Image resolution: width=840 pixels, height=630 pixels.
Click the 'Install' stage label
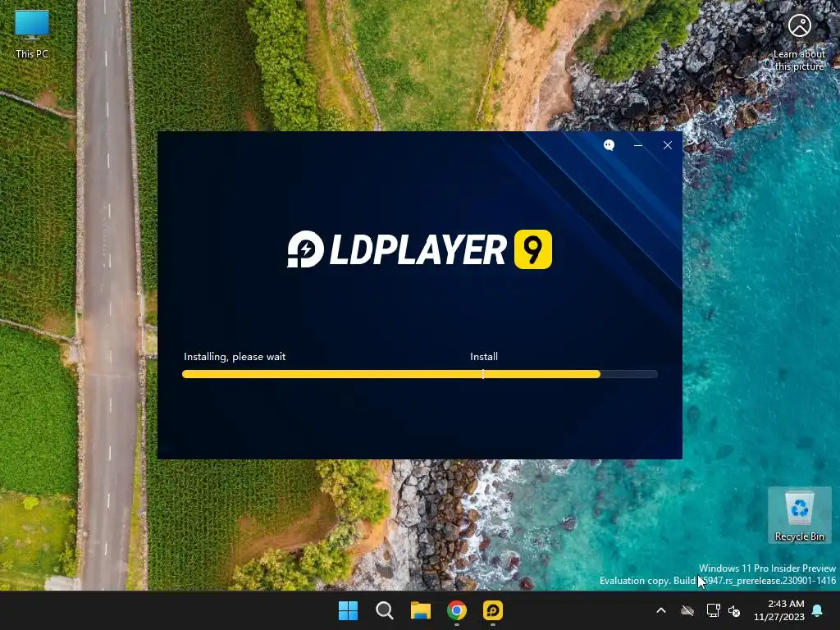[484, 356]
